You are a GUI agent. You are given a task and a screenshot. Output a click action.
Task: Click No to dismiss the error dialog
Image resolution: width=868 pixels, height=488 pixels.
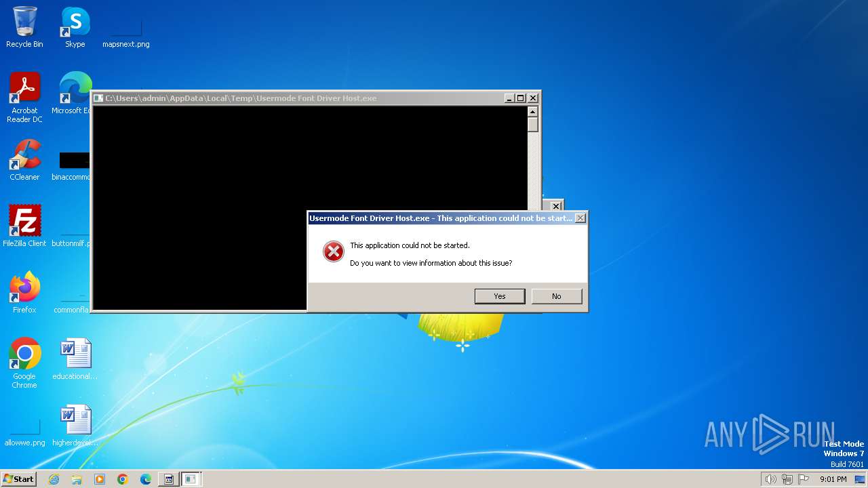[x=557, y=296]
